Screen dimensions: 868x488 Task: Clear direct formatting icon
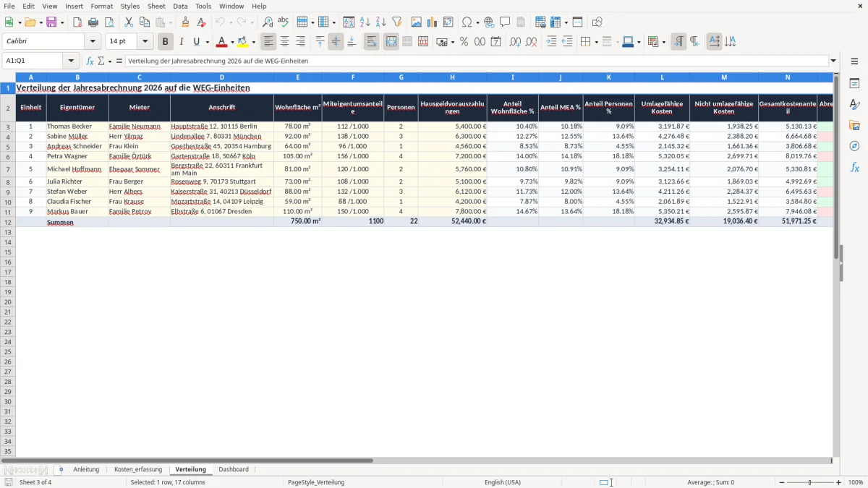(201, 22)
